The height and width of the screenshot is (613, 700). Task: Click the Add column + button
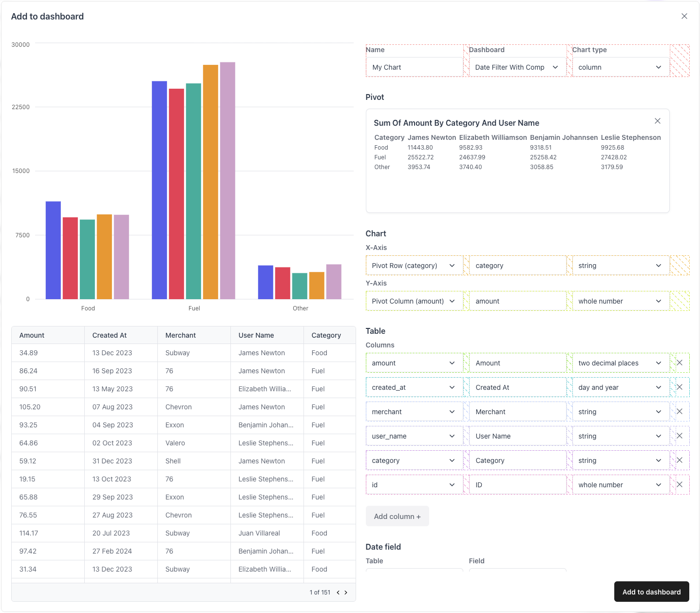(x=397, y=517)
